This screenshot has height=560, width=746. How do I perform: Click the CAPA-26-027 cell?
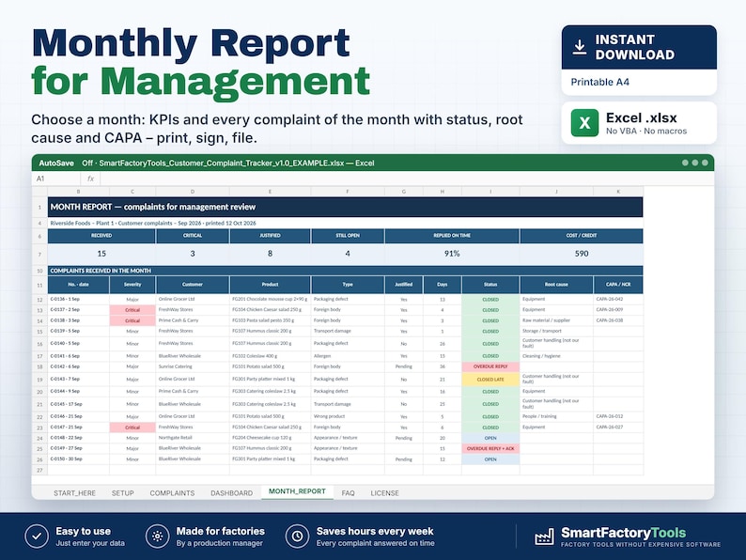click(x=618, y=428)
